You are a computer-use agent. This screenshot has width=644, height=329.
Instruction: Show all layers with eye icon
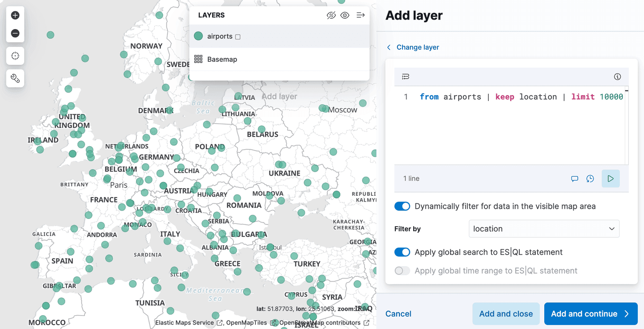[x=345, y=15]
